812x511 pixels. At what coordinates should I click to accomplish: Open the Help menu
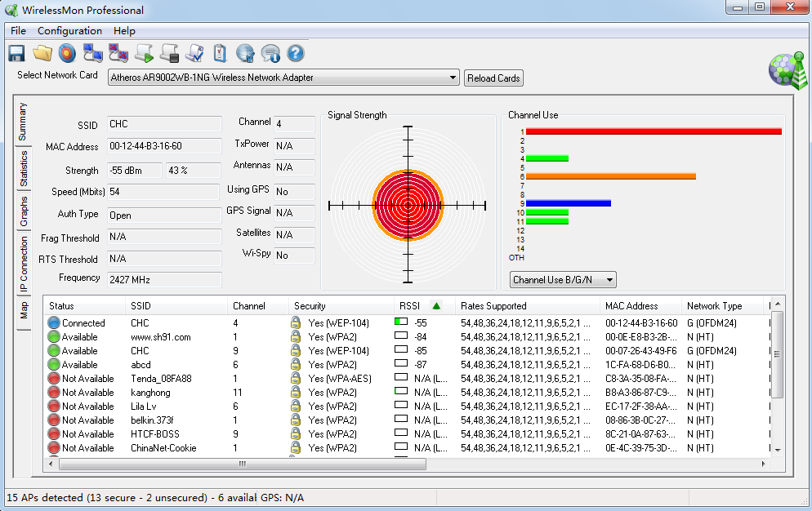click(x=124, y=30)
